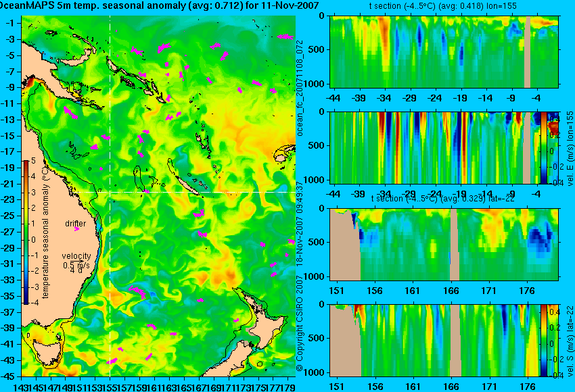Select the 'velocity' legend label
The image size is (575, 392).
76,256
